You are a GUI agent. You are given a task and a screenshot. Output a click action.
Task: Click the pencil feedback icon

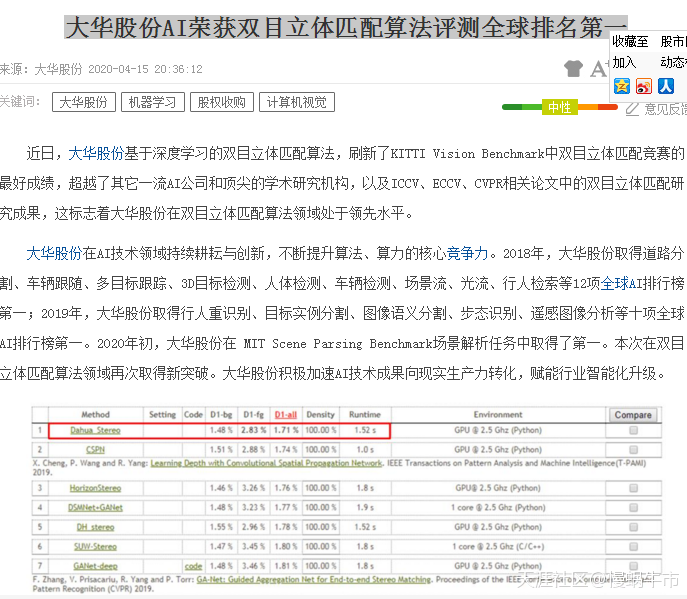click(632, 109)
